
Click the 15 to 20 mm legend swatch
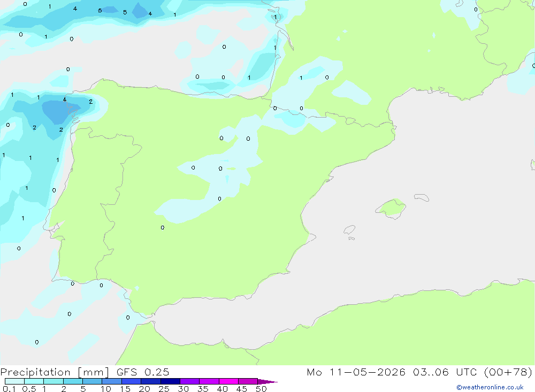(131, 381)
